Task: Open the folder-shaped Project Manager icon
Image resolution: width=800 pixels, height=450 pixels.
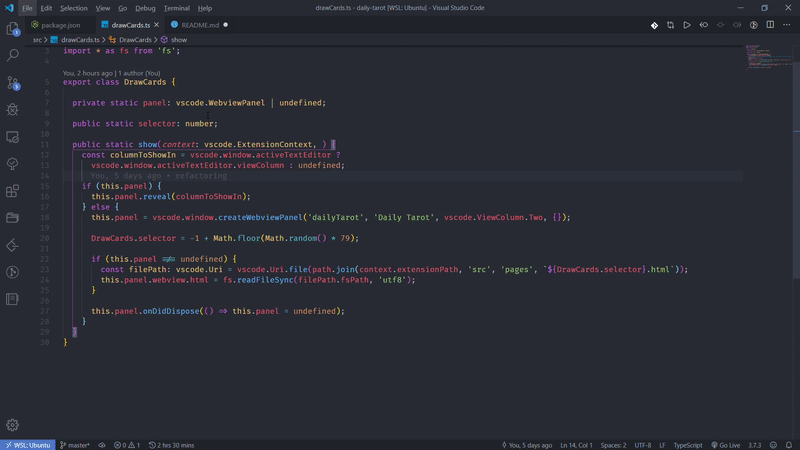Action: 13,218
